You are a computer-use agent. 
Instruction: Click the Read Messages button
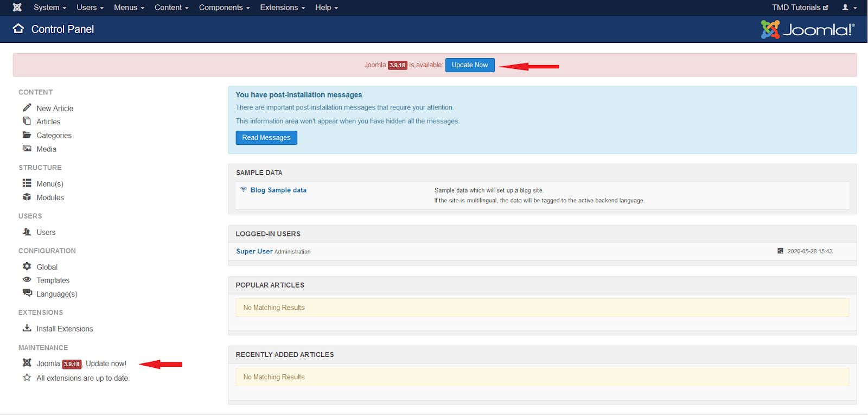point(266,138)
